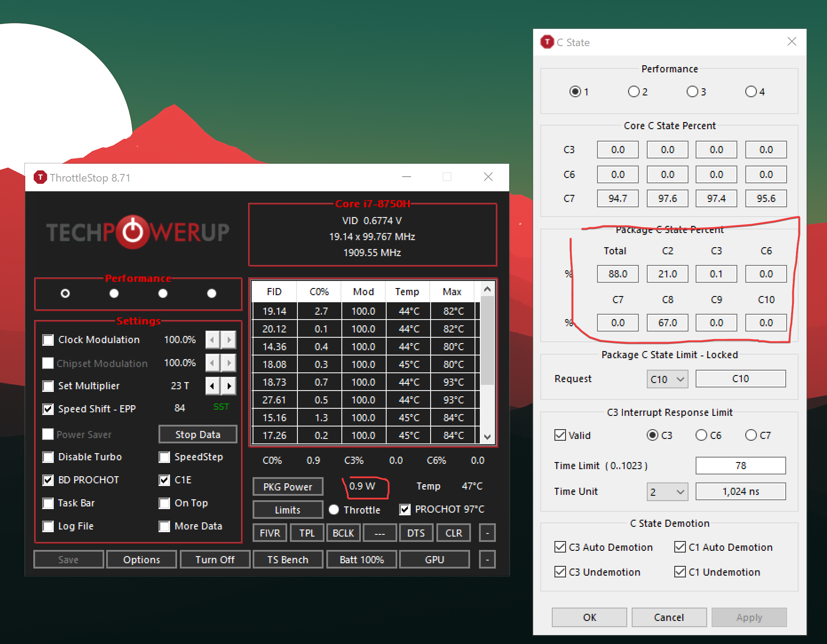
Task: Minimize the ThrottleStop window
Action: [407, 177]
